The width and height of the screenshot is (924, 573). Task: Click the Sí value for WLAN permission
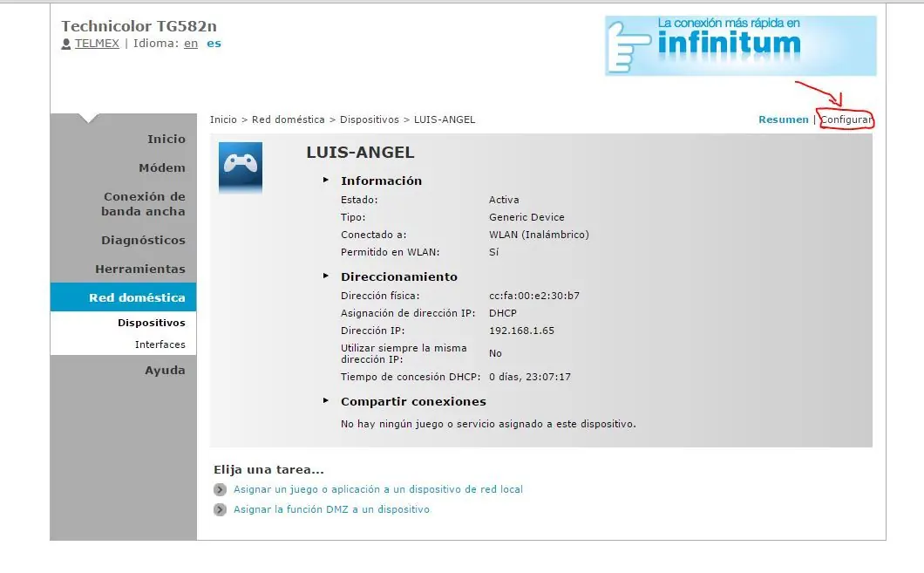click(x=494, y=252)
